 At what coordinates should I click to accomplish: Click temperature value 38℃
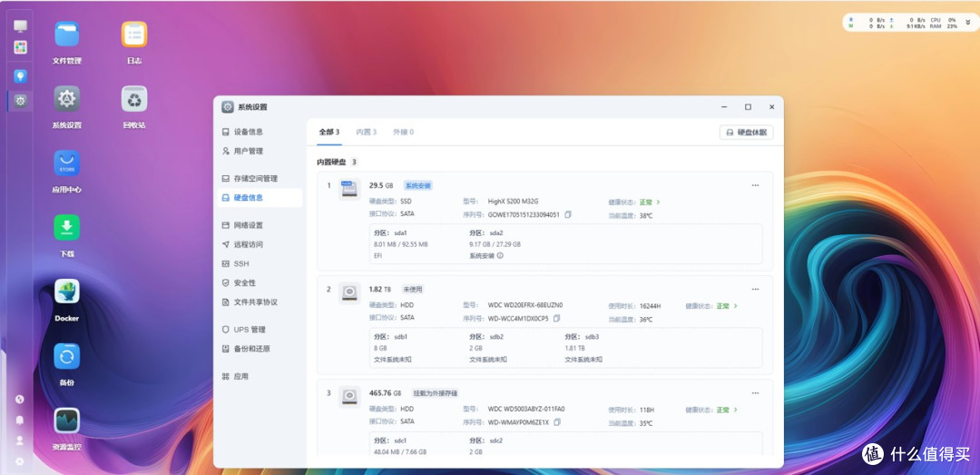point(646,215)
